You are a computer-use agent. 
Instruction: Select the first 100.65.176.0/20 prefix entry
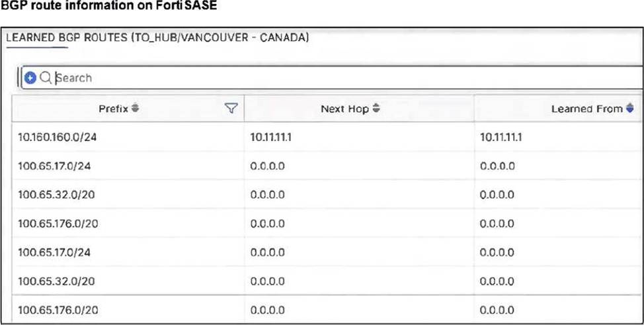coord(58,224)
